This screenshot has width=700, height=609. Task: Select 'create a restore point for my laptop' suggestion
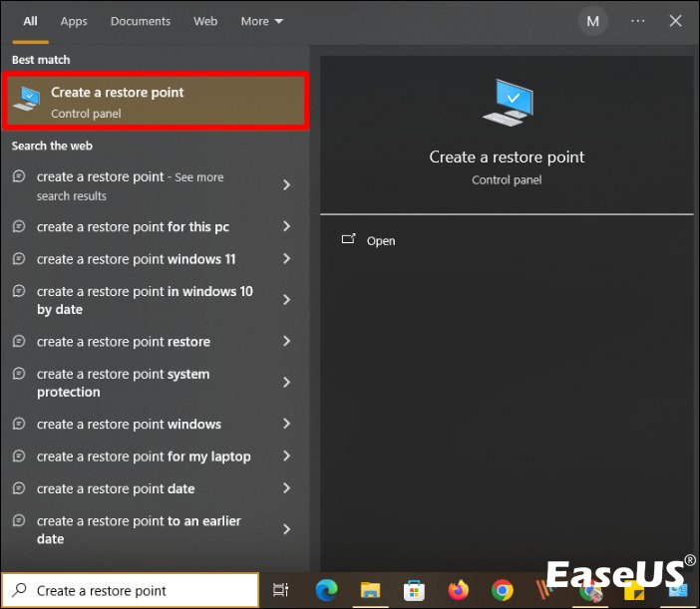click(x=144, y=457)
